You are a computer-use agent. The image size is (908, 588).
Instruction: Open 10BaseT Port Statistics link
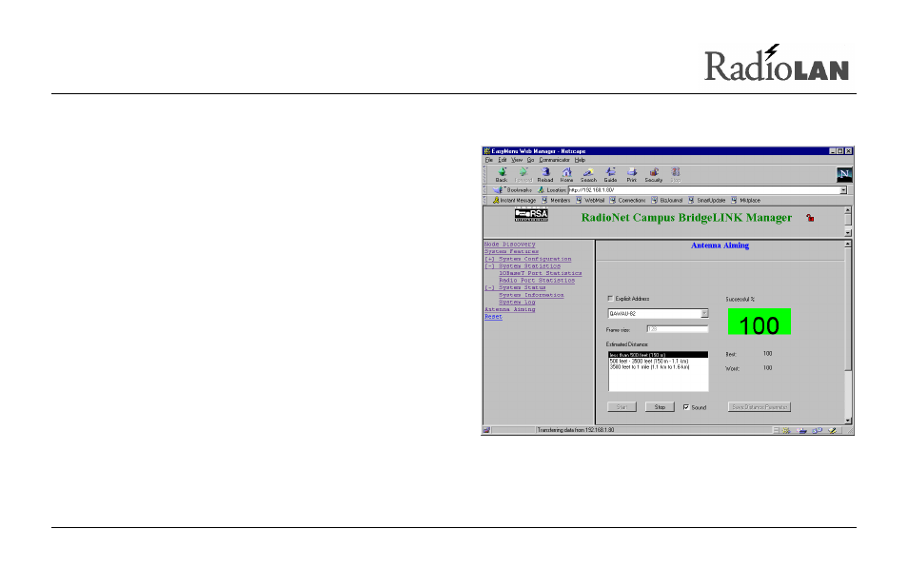541,273
